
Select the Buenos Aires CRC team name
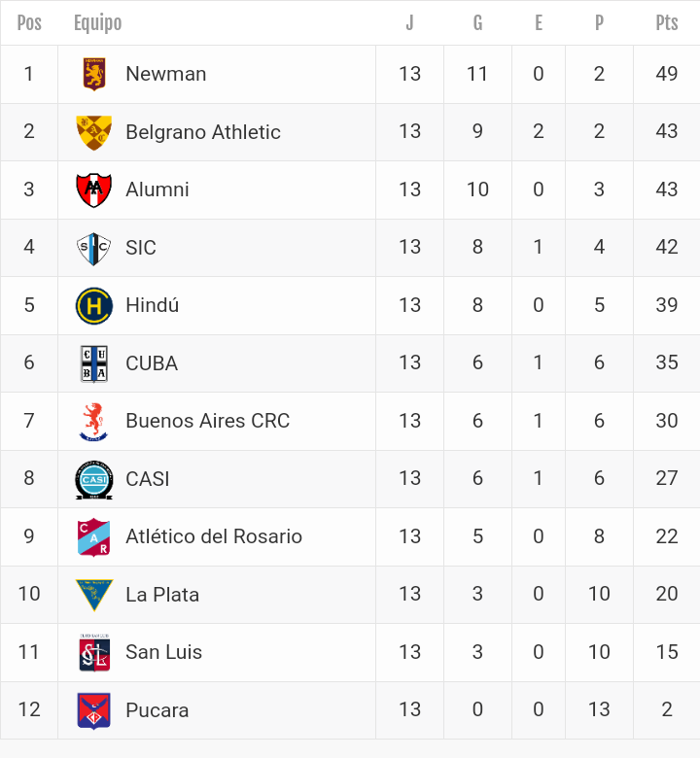pyautogui.click(x=207, y=421)
